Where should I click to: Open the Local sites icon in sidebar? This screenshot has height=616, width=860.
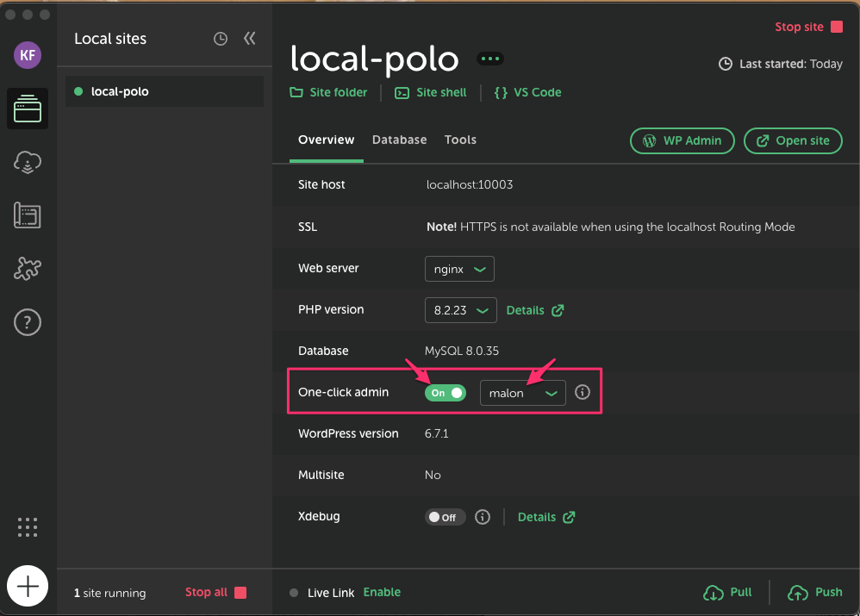(28, 109)
